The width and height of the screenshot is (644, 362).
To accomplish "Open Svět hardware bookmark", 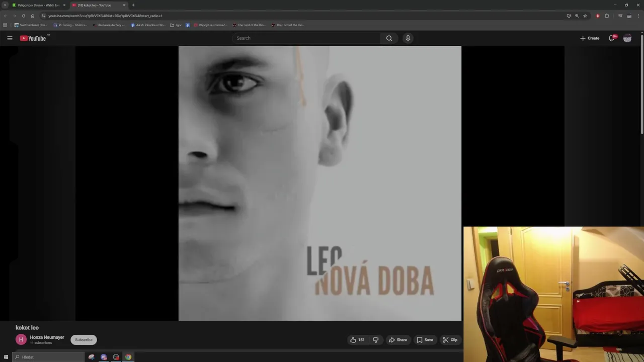I will (30, 25).
